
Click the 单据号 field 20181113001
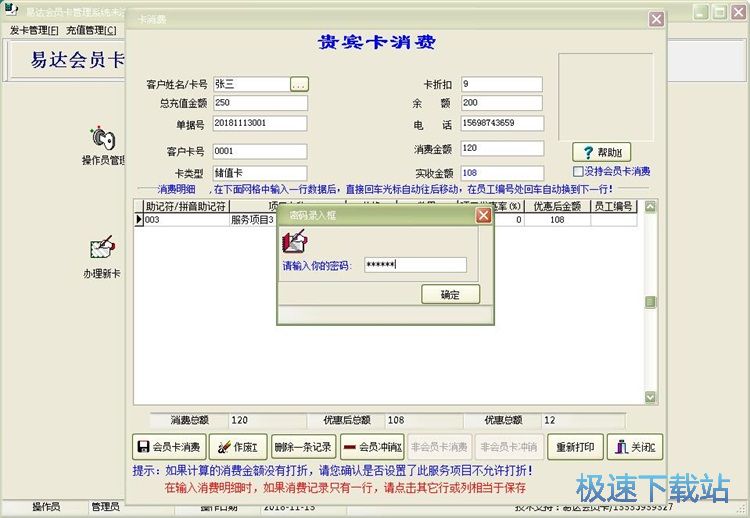click(260, 123)
